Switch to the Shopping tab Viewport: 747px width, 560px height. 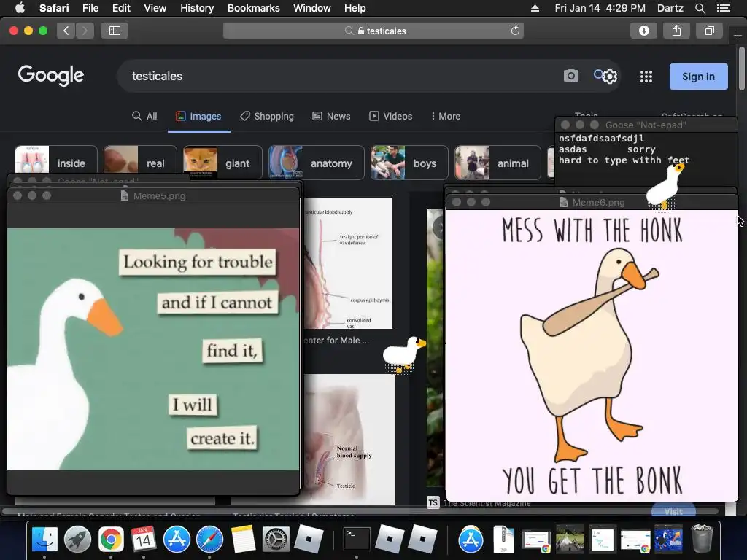coord(267,116)
